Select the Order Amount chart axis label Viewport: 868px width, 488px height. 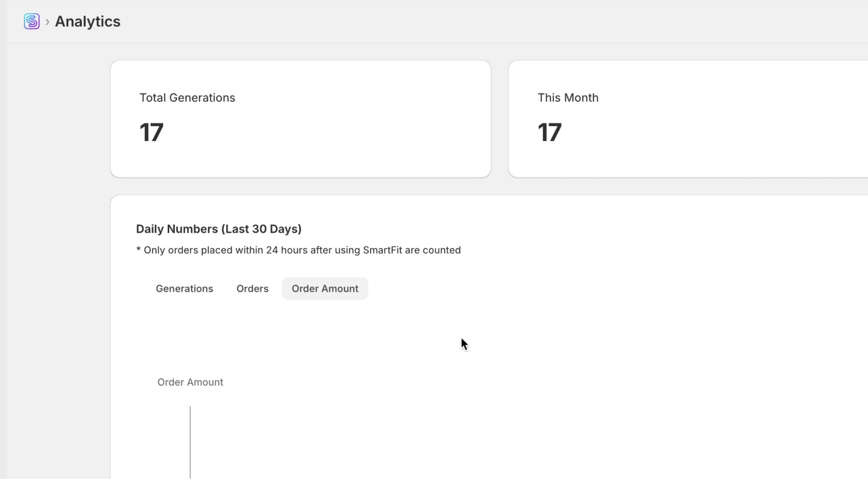tap(190, 382)
